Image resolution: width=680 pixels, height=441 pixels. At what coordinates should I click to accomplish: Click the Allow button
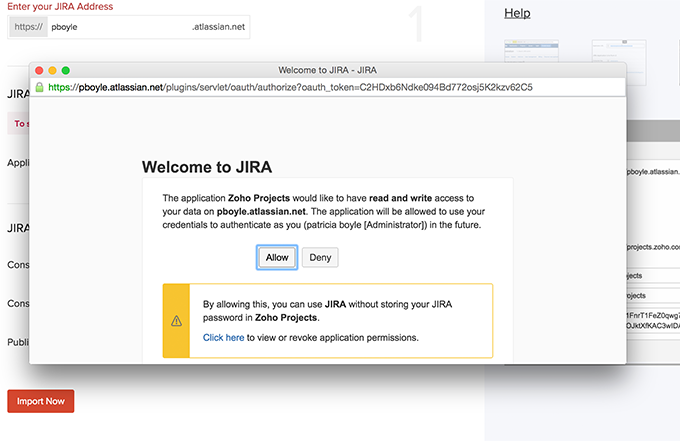pyautogui.click(x=277, y=257)
